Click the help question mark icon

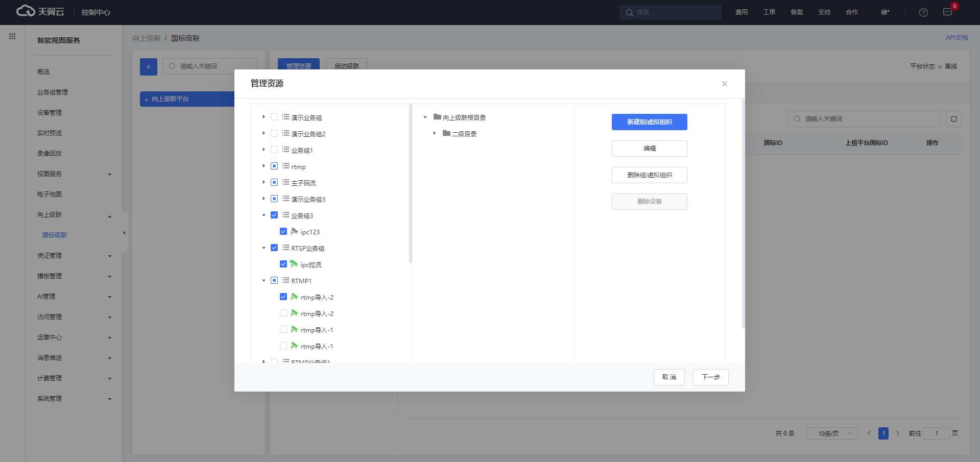(x=923, y=12)
